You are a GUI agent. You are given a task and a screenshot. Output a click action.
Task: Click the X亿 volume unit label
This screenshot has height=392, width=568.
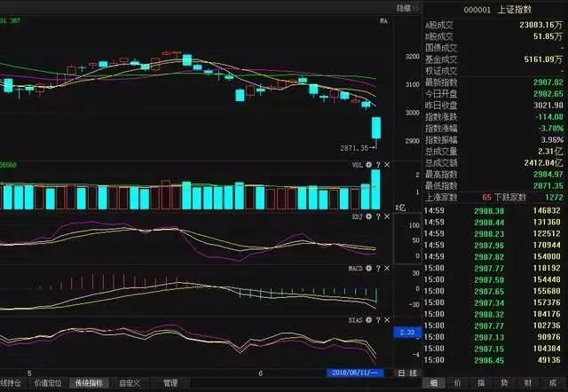400,208
